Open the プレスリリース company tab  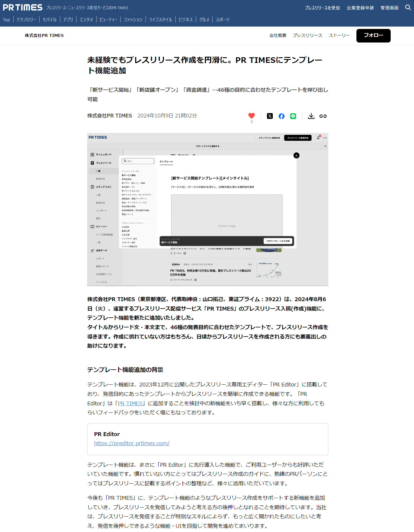(307, 35)
